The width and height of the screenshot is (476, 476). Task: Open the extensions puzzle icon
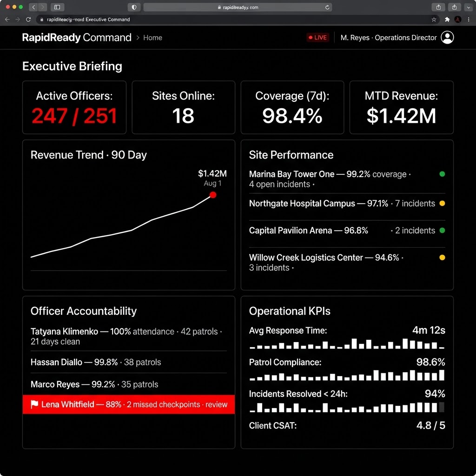coord(447,20)
